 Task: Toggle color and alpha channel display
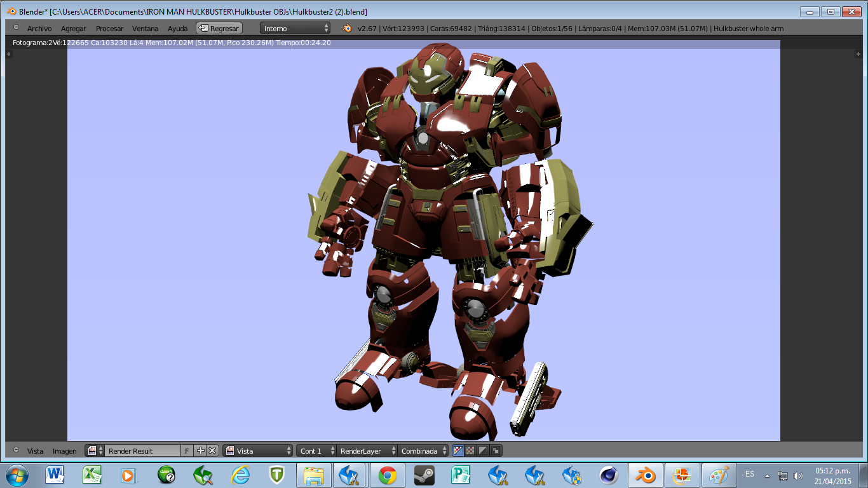click(x=458, y=451)
